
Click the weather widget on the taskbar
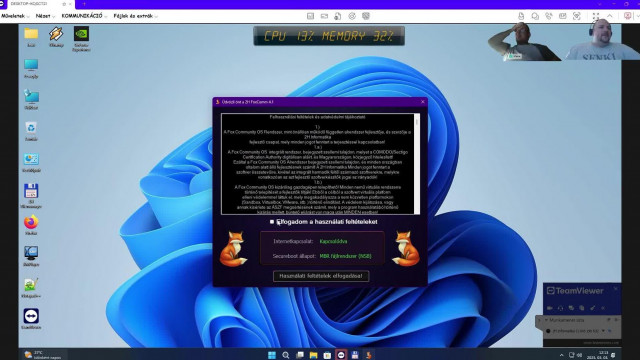click(x=43, y=355)
